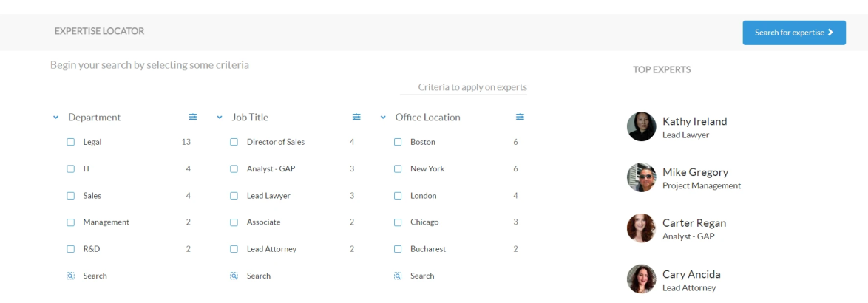Click the Search for expertise button
The width and height of the screenshot is (868, 303).
(793, 33)
